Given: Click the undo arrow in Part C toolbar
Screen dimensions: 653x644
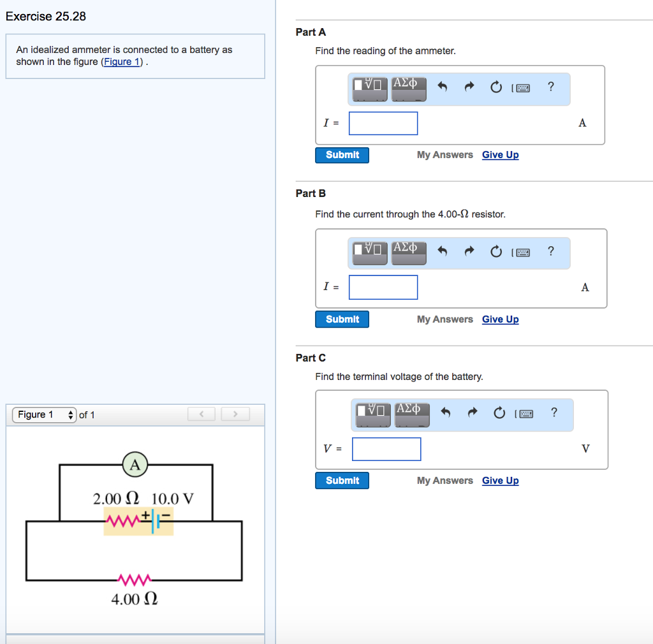Looking at the screenshot, I should (446, 413).
